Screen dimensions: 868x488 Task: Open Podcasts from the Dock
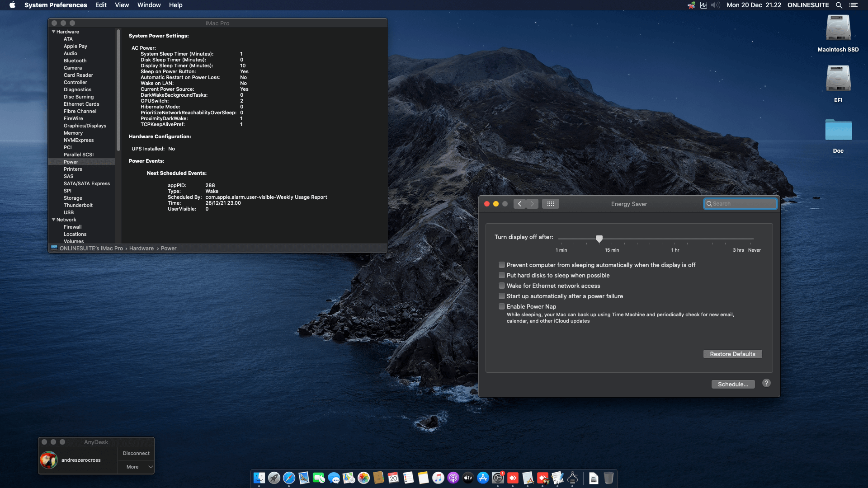453,478
